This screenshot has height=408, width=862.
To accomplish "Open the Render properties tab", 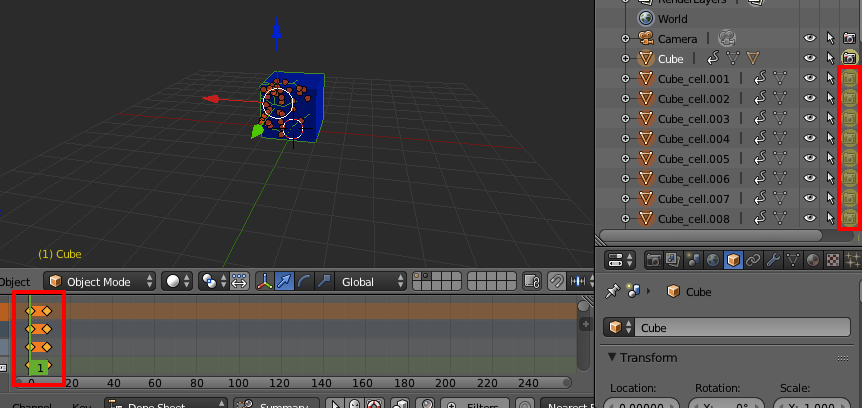I will click(x=653, y=260).
